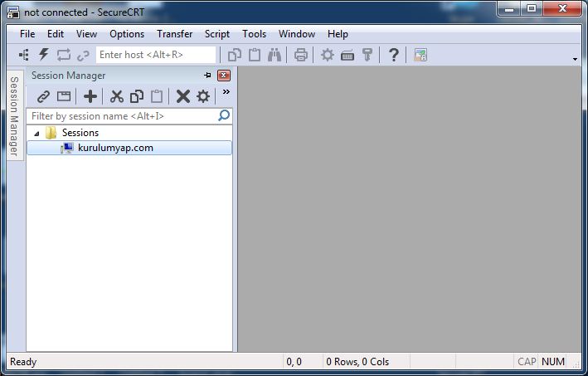Open the Tools menu

pyautogui.click(x=255, y=34)
